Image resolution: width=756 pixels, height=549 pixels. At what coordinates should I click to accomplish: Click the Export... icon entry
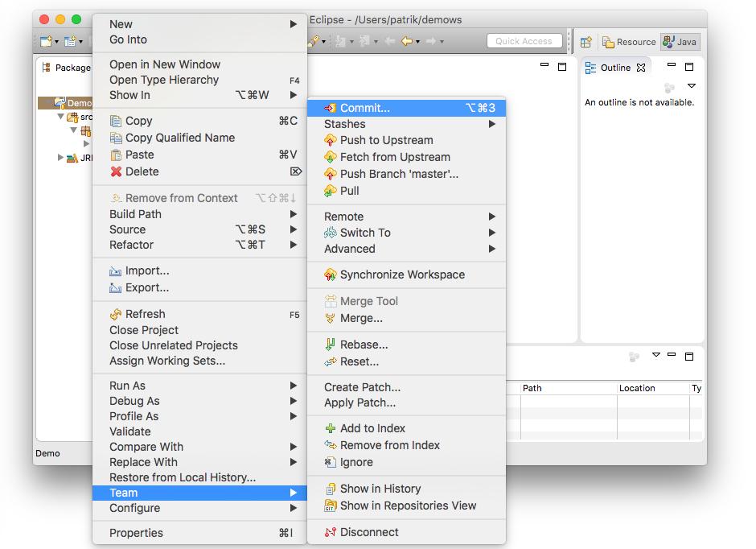[115, 288]
